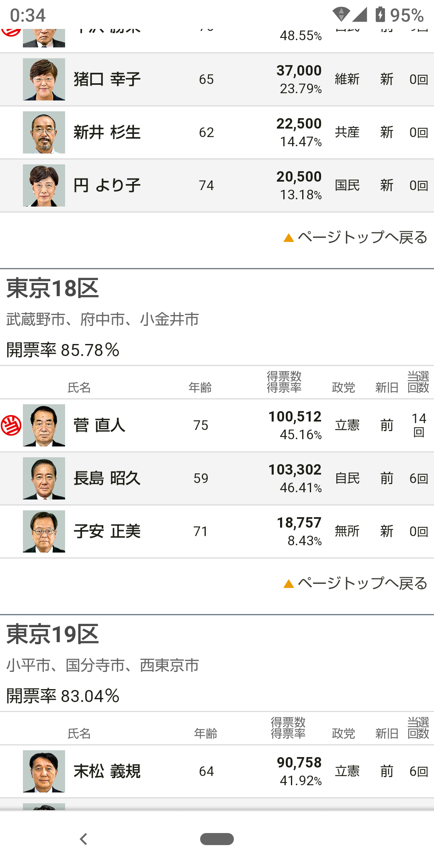Tap the battery icon in the status bar
The image size is (434, 868).
380,15
